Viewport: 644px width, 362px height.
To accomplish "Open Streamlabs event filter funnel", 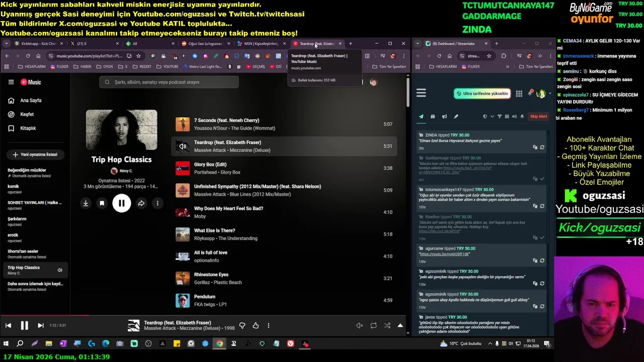I will pyautogui.click(x=499, y=117).
